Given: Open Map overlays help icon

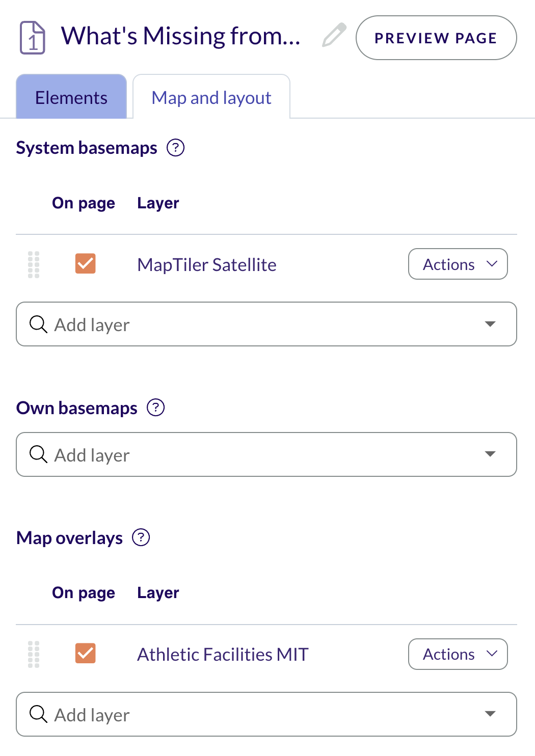Looking at the screenshot, I should [141, 537].
